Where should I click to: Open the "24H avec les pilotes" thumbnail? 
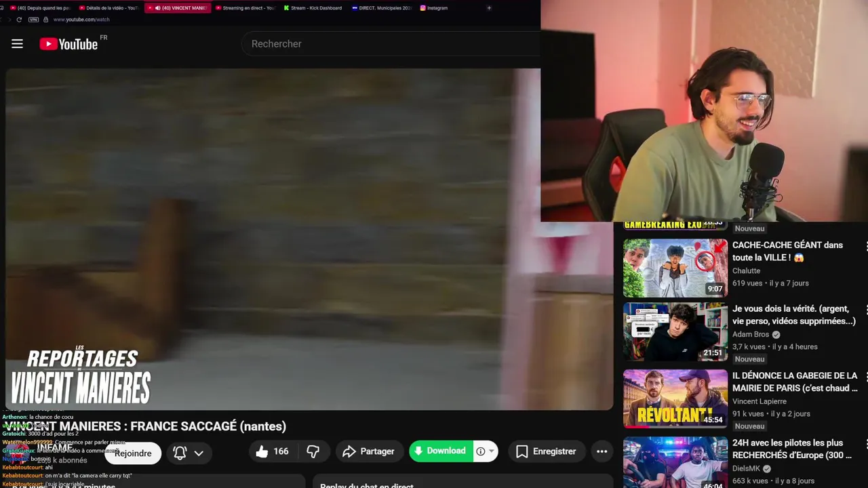pyautogui.click(x=675, y=462)
